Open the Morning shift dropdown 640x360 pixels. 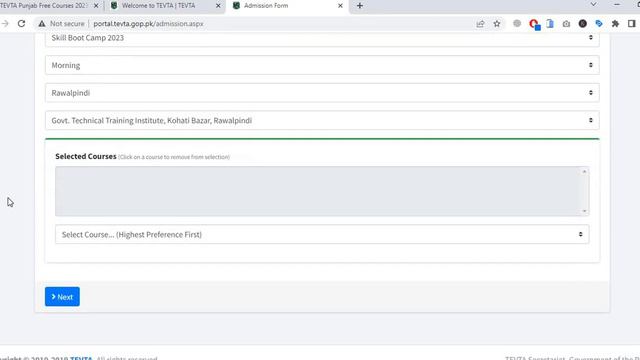[x=322, y=65]
